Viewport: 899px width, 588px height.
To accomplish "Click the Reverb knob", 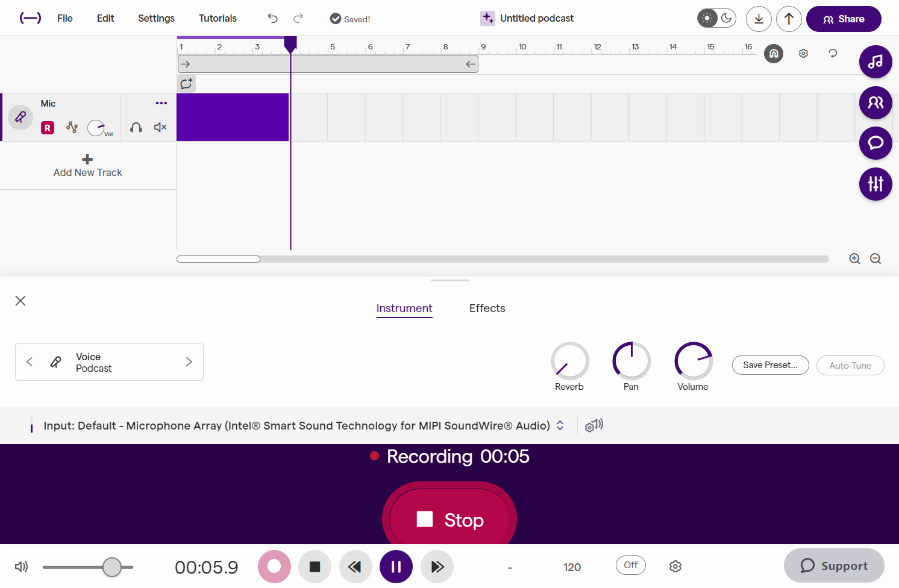I will pos(570,361).
